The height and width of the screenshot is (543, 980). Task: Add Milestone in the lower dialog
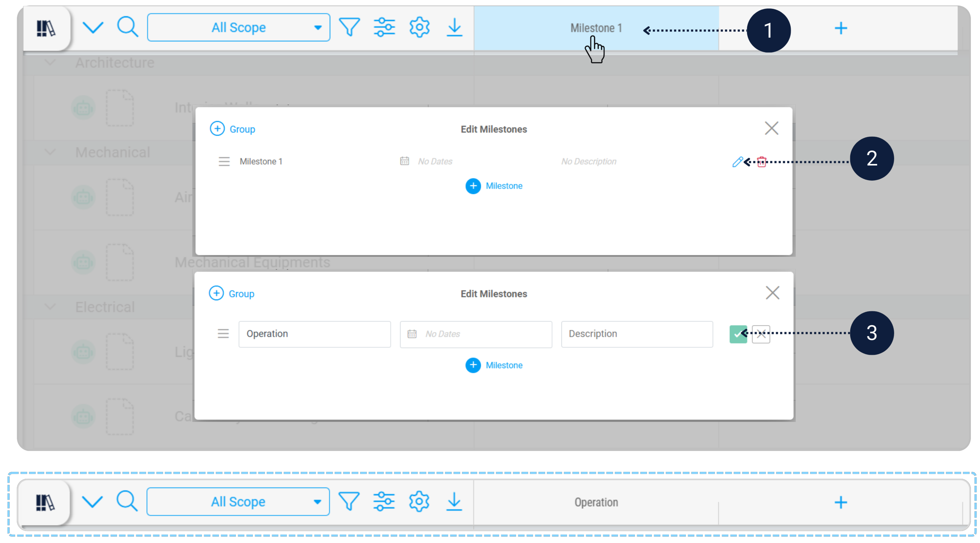(494, 365)
